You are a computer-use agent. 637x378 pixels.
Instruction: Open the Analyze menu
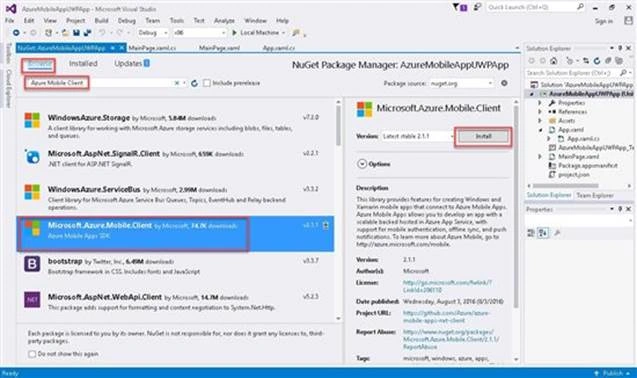coord(224,20)
